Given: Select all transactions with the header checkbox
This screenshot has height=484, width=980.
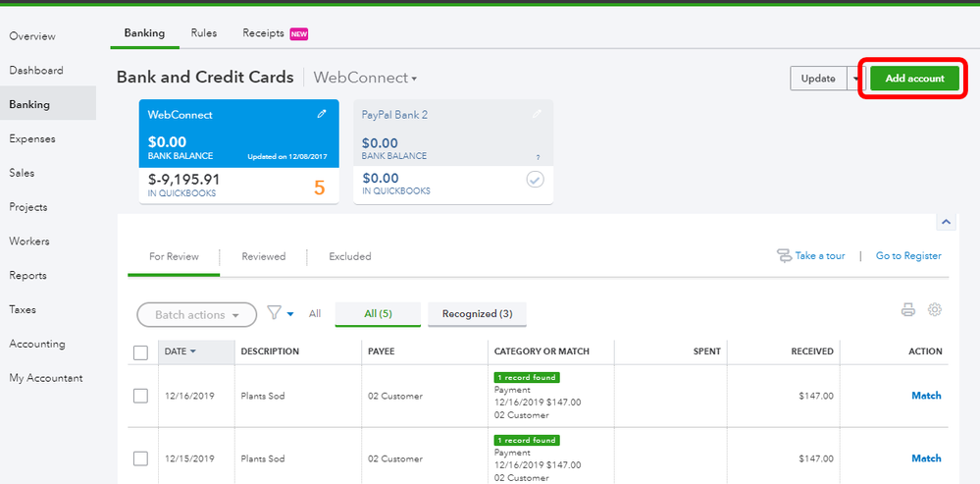Looking at the screenshot, I should point(140,352).
